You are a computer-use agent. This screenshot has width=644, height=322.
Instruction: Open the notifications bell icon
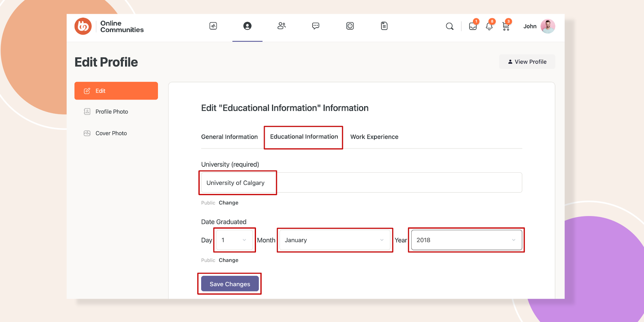[489, 27]
